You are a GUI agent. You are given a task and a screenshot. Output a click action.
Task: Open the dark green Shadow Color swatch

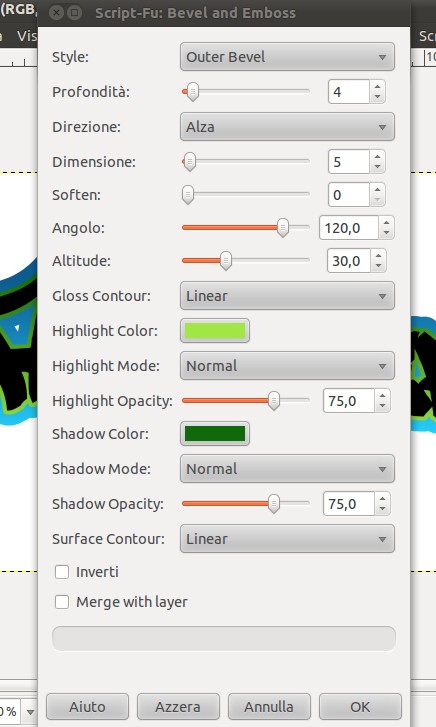[x=215, y=434]
